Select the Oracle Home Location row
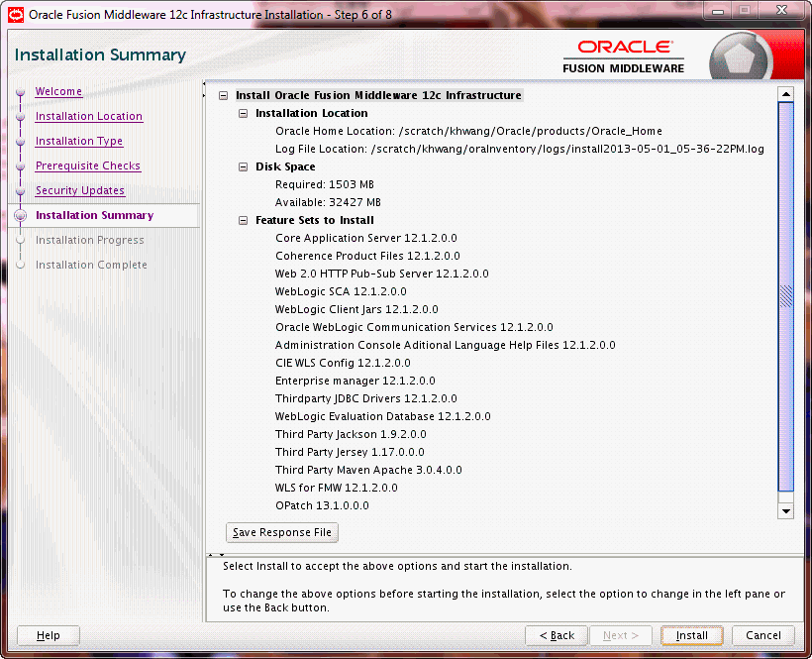The image size is (812, 659). coord(468,131)
